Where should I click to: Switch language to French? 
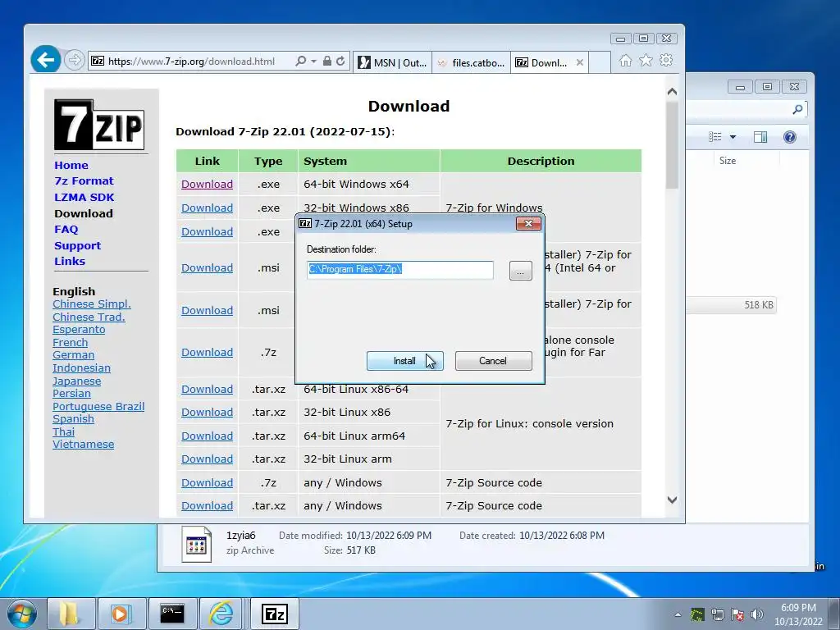point(71,342)
